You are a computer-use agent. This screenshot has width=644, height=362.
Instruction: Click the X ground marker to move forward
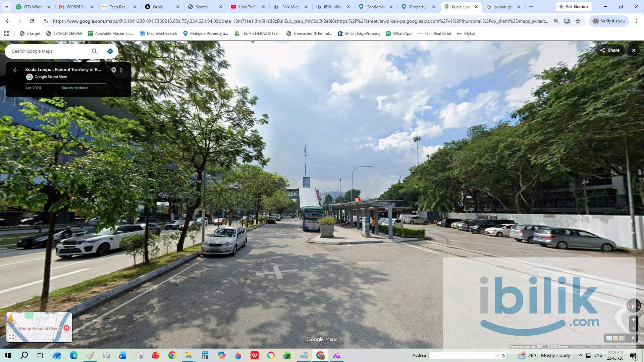[x=277, y=272]
